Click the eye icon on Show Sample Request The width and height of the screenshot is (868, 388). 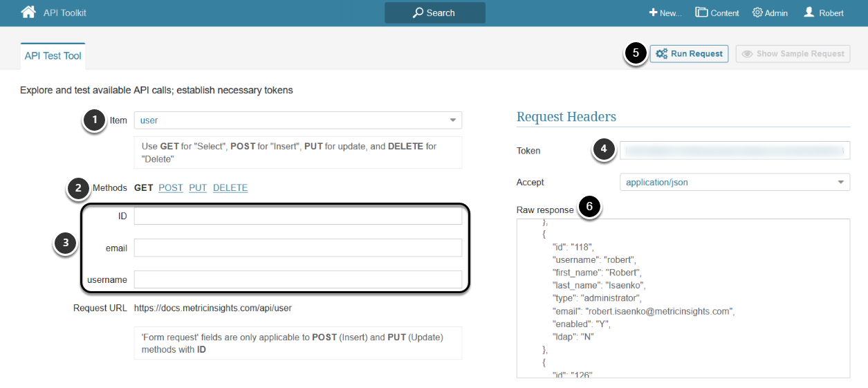748,54
